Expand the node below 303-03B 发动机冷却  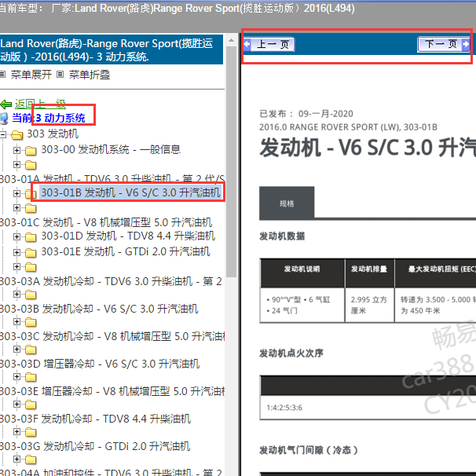[16, 321]
